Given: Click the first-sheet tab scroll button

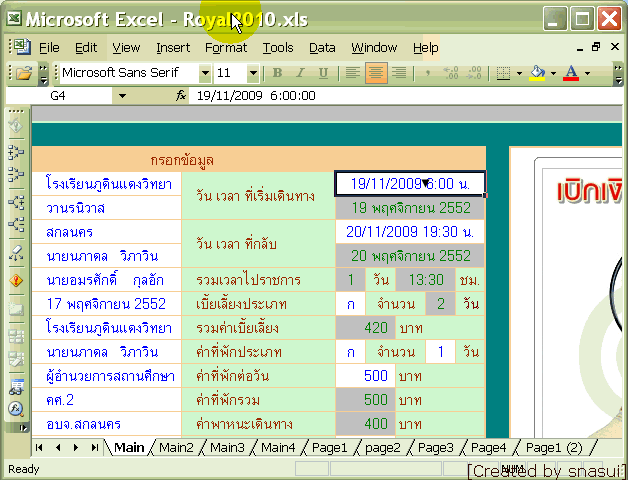Looking at the screenshot, I should point(41,447).
